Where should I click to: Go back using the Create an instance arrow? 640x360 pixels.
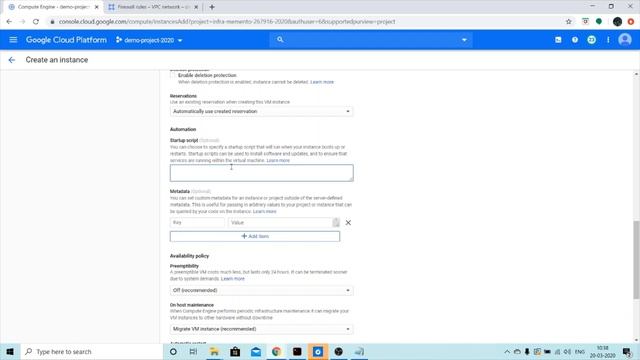coord(11,60)
